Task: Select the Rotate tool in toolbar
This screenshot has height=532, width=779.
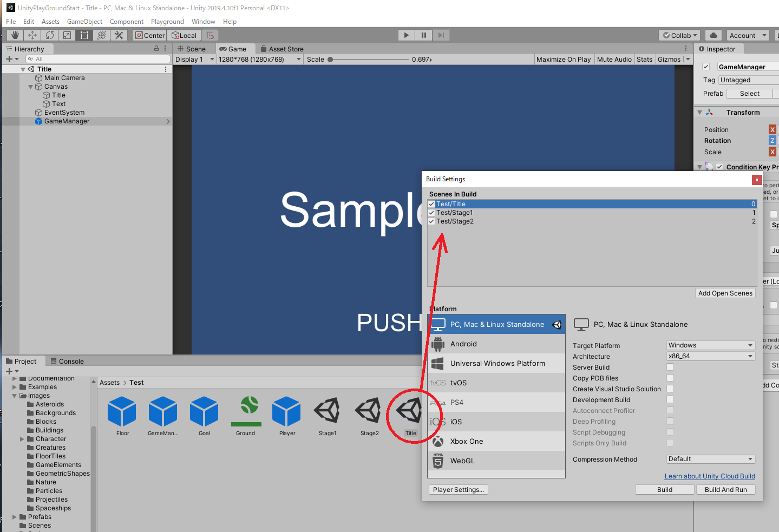Action: [x=50, y=35]
